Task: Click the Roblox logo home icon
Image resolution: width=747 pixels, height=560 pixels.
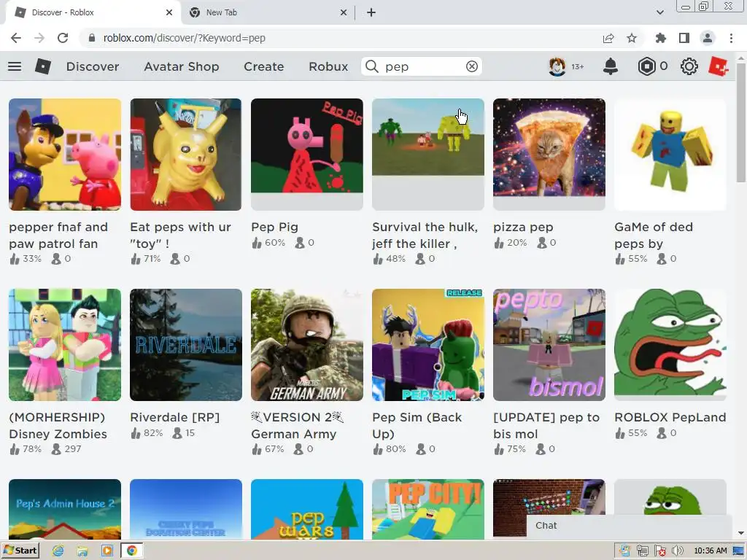Action: [x=43, y=66]
